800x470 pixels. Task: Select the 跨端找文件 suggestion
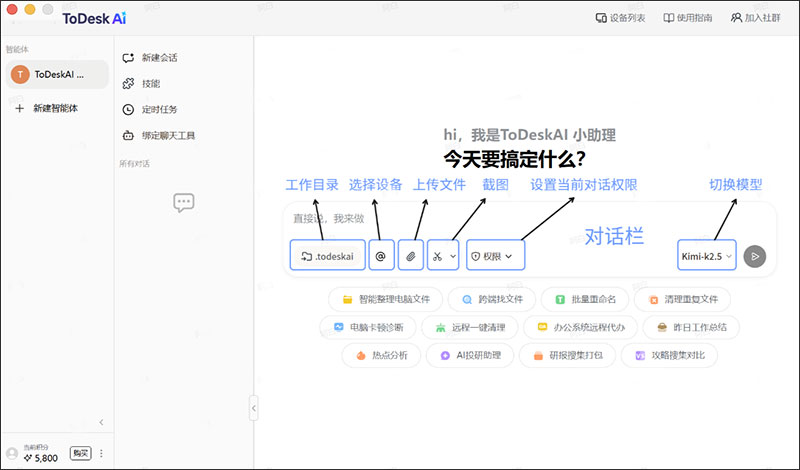492,299
